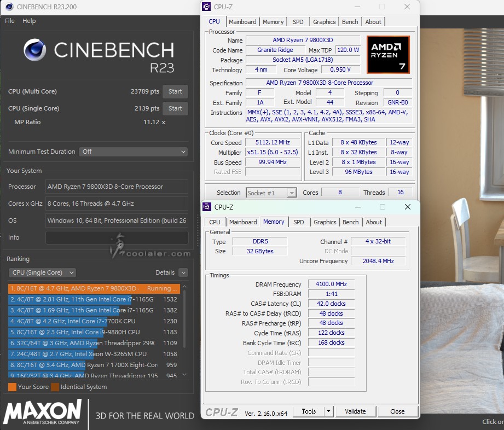Click the AMD Ryzen 7 logo in CPU-Z
Screen dimensions: 504x430
388,55
